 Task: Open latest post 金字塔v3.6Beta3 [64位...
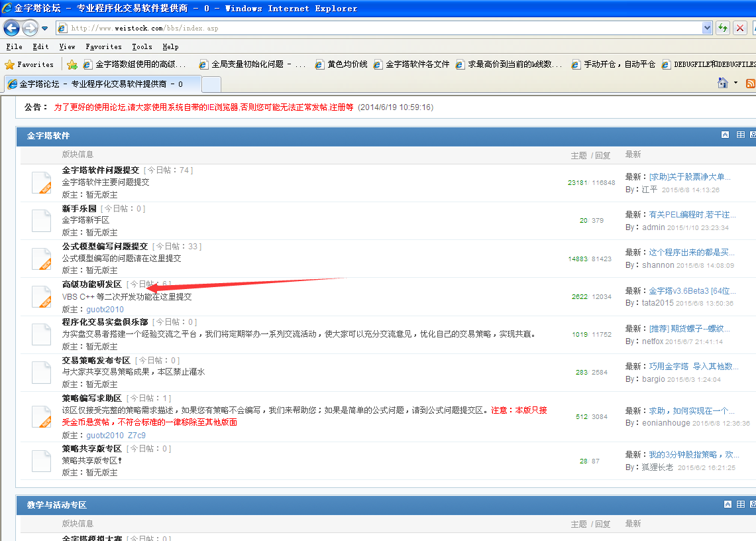point(692,291)
